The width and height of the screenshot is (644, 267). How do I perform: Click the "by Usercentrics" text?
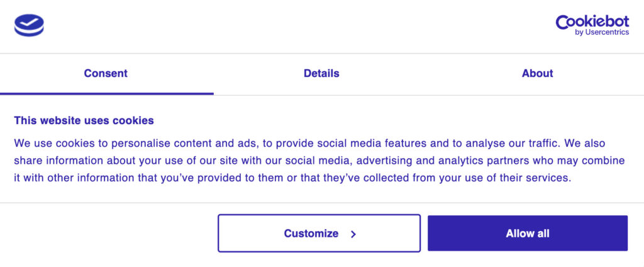coord(602,33)
